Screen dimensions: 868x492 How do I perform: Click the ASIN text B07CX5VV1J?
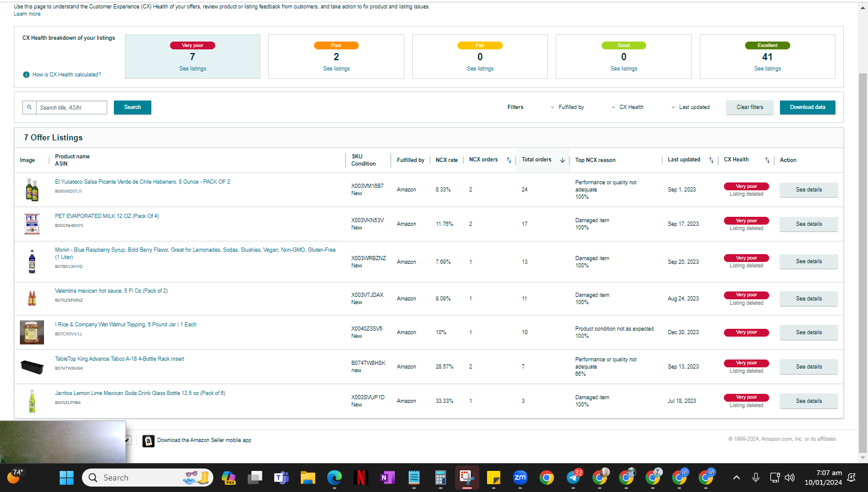(68, 334)
